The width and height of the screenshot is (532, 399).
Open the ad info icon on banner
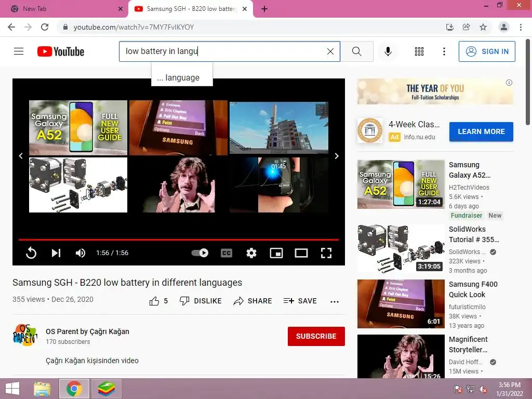click(509, 83)
